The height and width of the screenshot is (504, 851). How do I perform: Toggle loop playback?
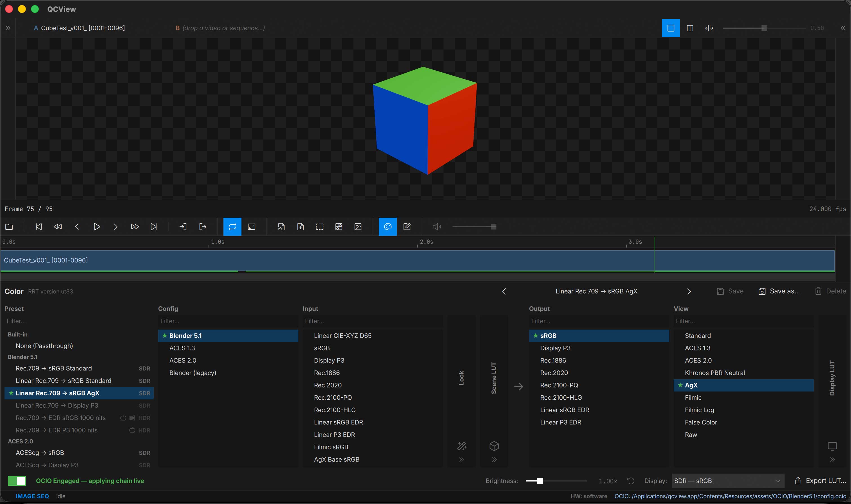[x=232, y=226]
